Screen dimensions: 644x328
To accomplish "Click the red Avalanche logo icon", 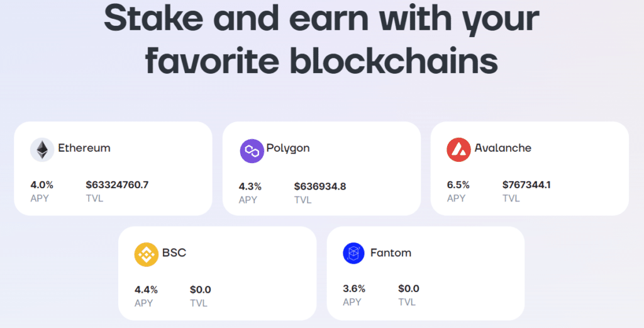I will coord(458,150).
